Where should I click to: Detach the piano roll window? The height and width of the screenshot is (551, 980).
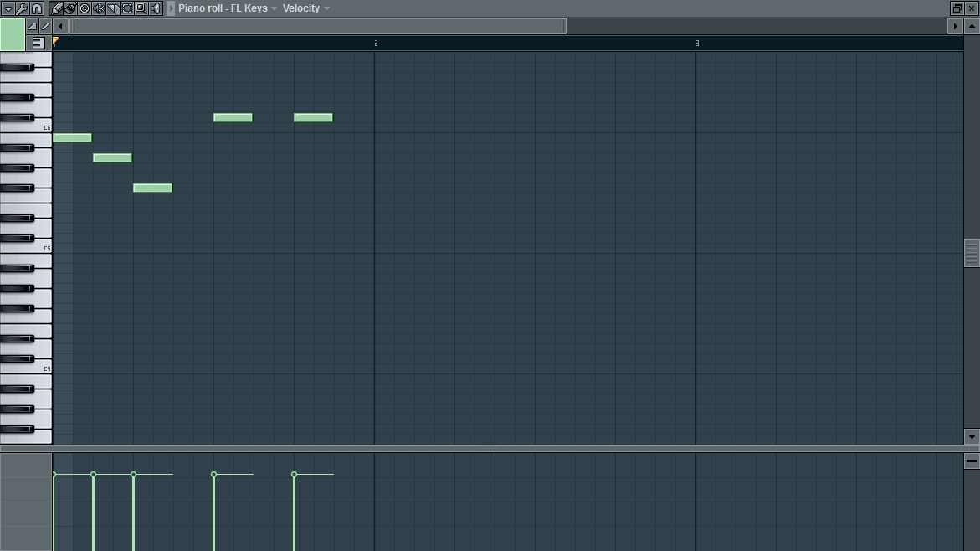pos(957,8)
